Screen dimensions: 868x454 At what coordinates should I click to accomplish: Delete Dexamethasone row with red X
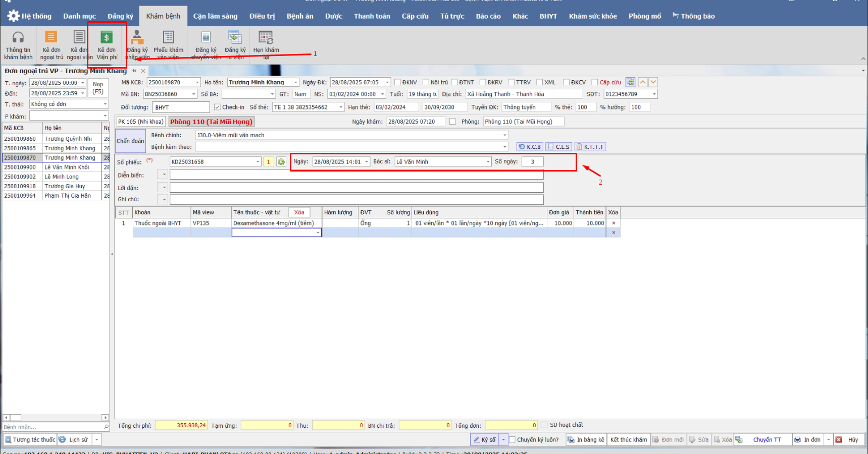(x=614, y=223)
